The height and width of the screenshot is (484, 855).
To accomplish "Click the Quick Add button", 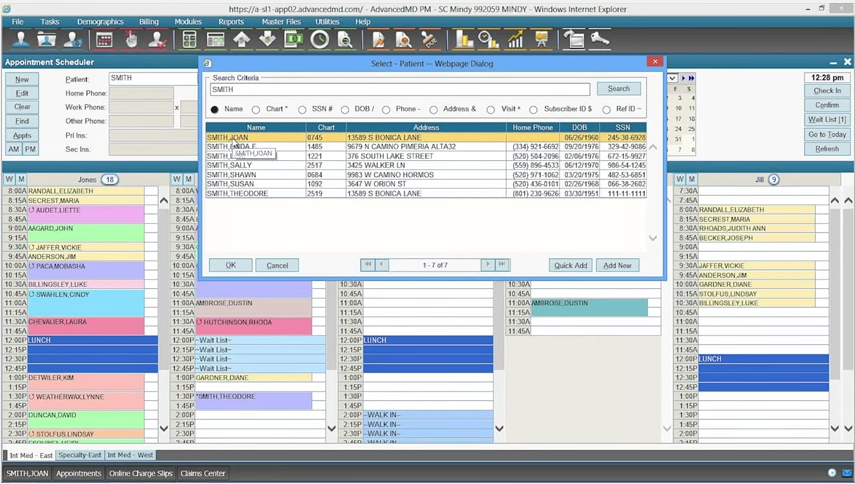I will [570, 265].
